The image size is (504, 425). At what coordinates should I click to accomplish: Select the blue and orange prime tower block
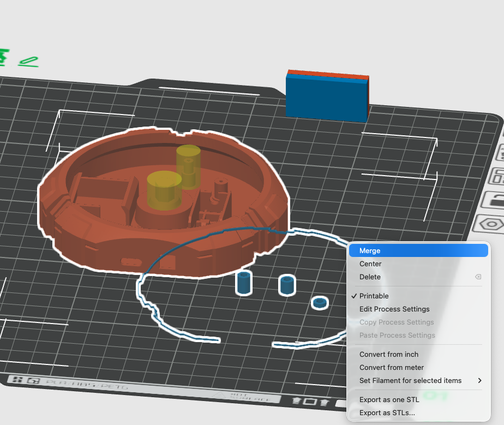327,97
